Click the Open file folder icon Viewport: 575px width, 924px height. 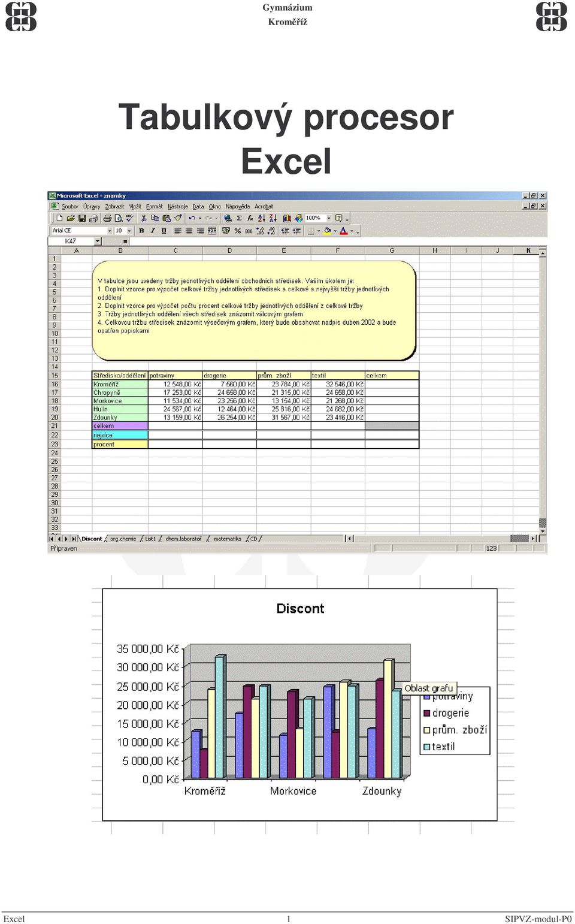(71, 218)
